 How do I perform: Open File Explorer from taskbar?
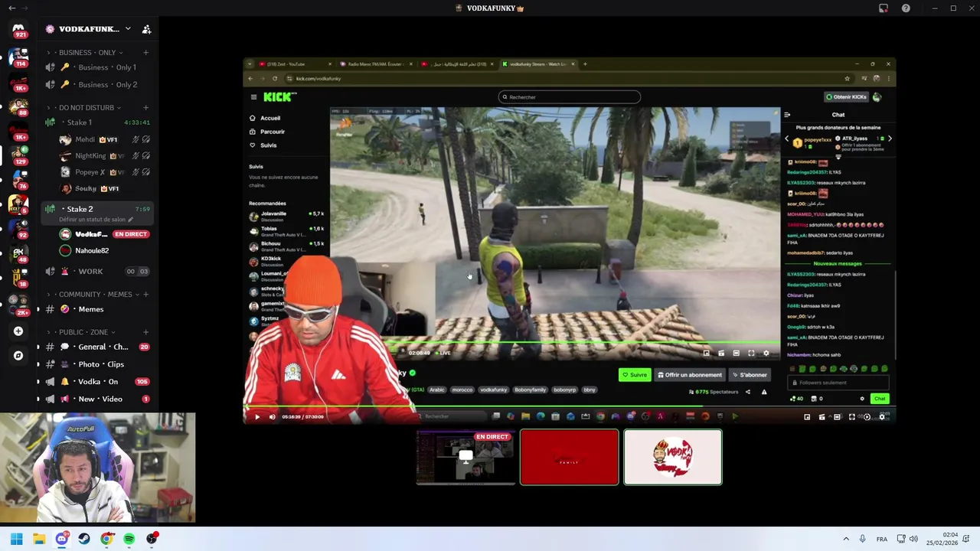[x=39, y=539]
